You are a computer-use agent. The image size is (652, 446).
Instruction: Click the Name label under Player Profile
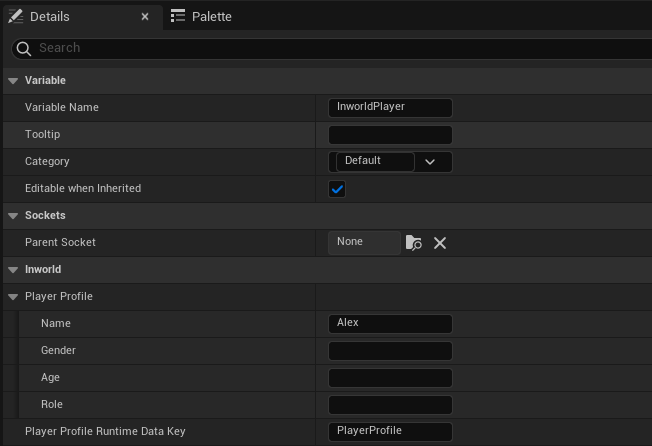(x=56, y=323)
